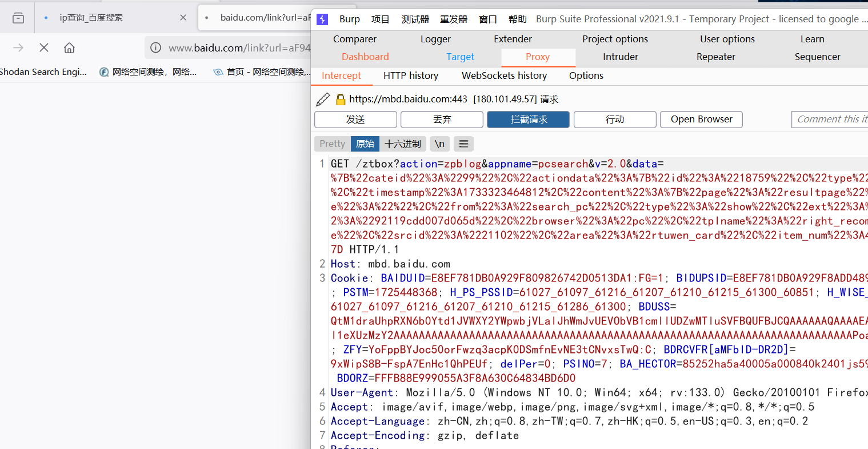The width and height of the screenshot is (868, 449).
Task: Show site information icon in Firefox address bar
Action: 155,48
